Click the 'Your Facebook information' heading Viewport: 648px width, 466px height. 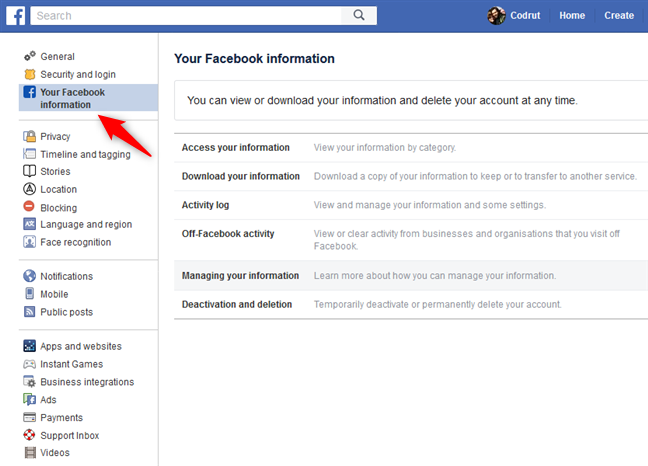(254, 59)
